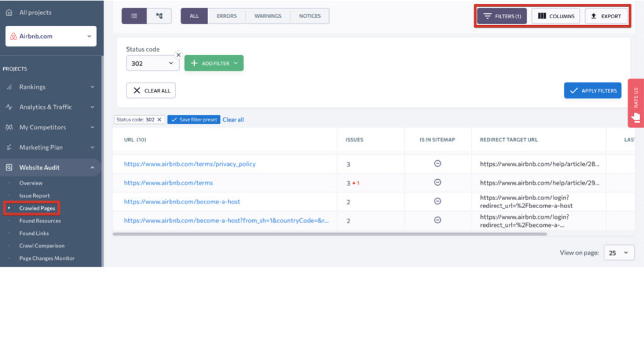Go to All projects
644x337 pixels.
[35, 12]
